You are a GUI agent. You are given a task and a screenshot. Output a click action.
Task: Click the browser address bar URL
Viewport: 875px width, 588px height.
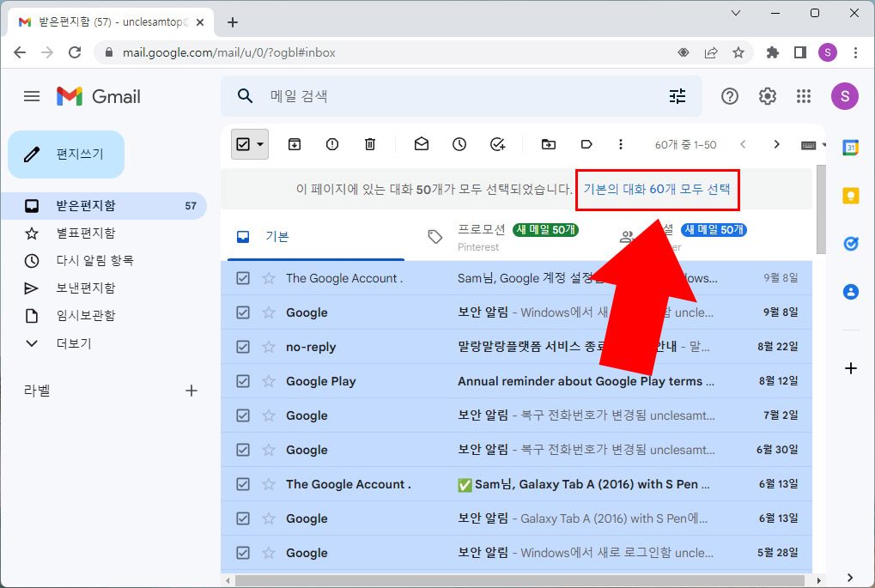(228, 52)
